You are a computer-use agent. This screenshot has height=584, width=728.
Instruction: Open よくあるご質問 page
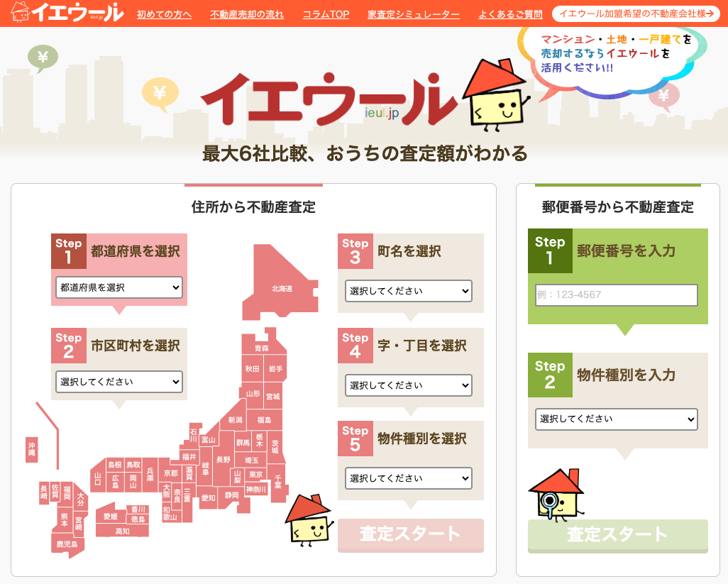click(x=510, y=14)
